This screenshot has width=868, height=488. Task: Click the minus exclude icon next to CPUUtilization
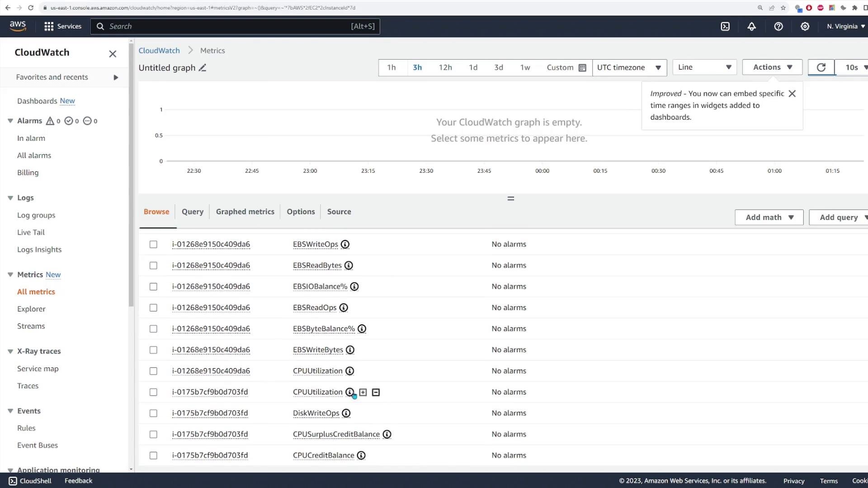tap(376, 392)
